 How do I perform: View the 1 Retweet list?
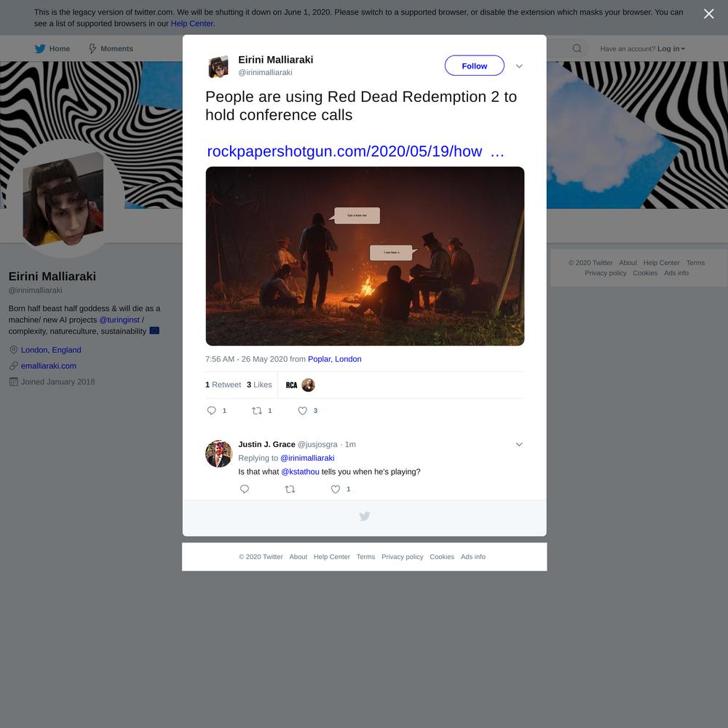click(x=223, y=385)
